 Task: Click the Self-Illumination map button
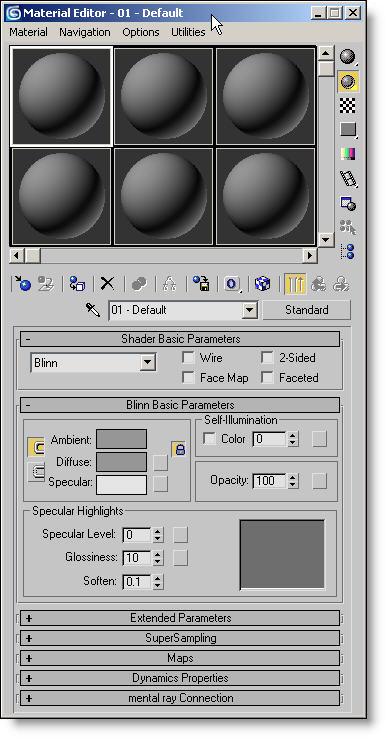coord(320,439)
